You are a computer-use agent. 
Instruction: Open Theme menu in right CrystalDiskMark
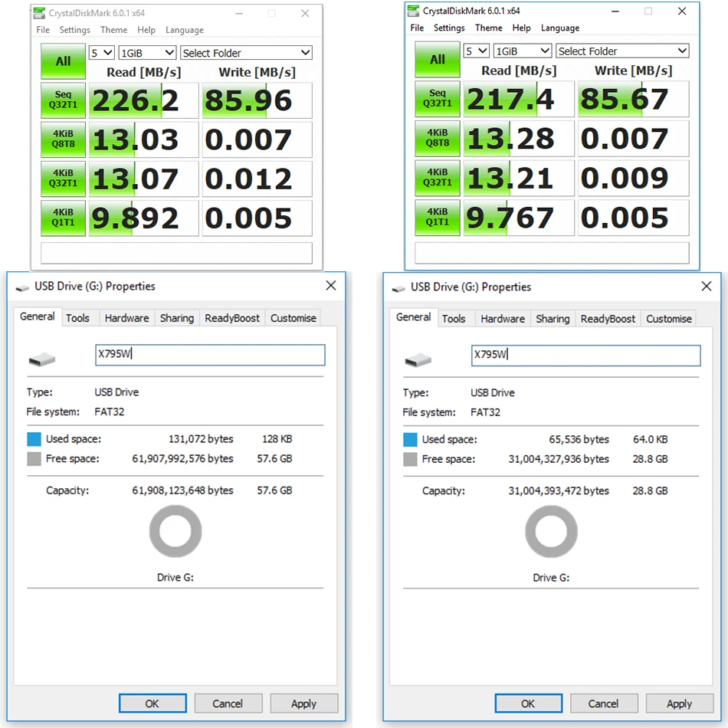pyautogui.click(x=488, y=28)
